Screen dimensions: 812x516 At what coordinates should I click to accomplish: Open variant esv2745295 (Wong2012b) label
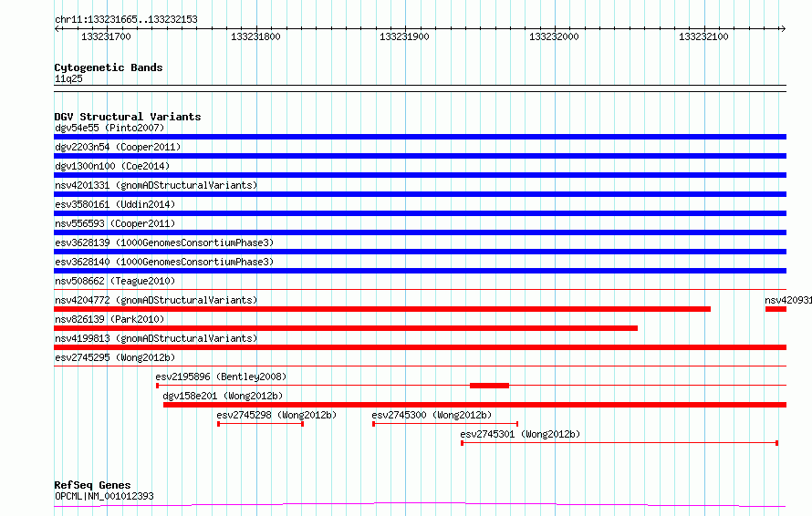click(x=115, y=357)
